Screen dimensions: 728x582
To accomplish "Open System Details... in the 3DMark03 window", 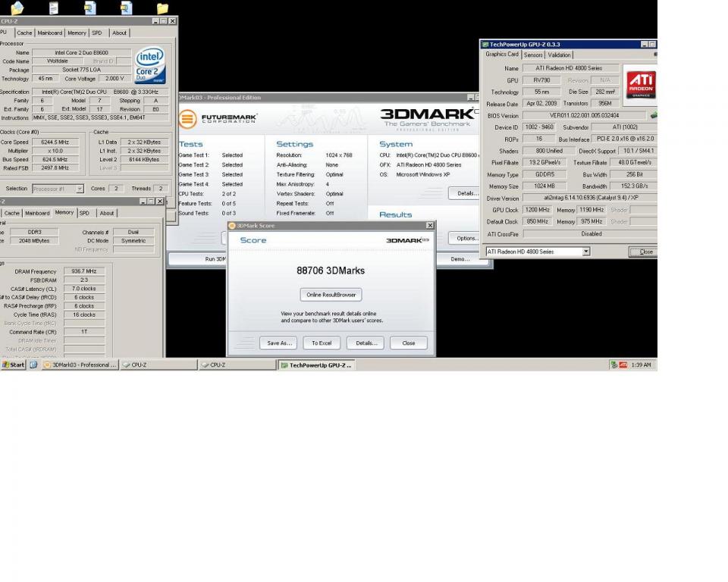I will tap(464, 193).
